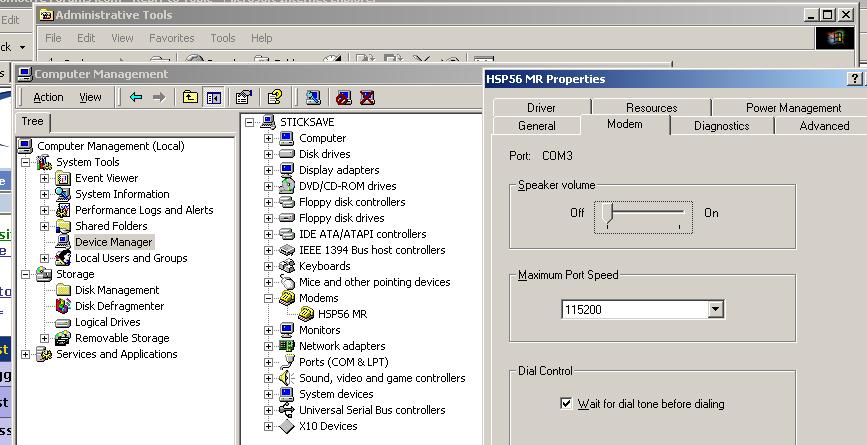Click the Properties toolbar icon
The height and width of the screenshot is (445, 867).
click(x=243, y=97)
